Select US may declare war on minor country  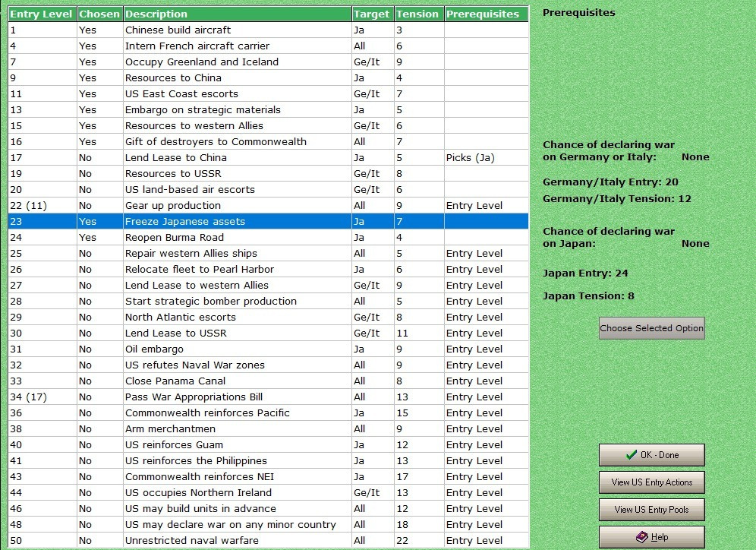[x=268, y=524]
